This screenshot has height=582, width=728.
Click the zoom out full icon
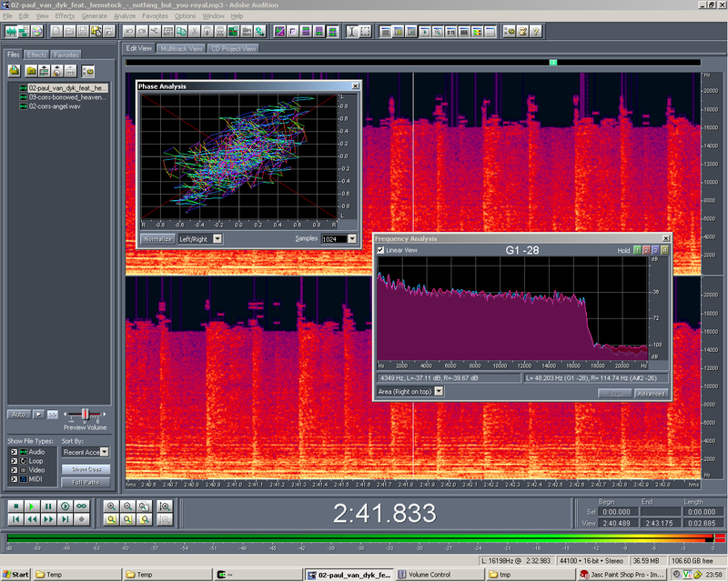coord(145,506)
